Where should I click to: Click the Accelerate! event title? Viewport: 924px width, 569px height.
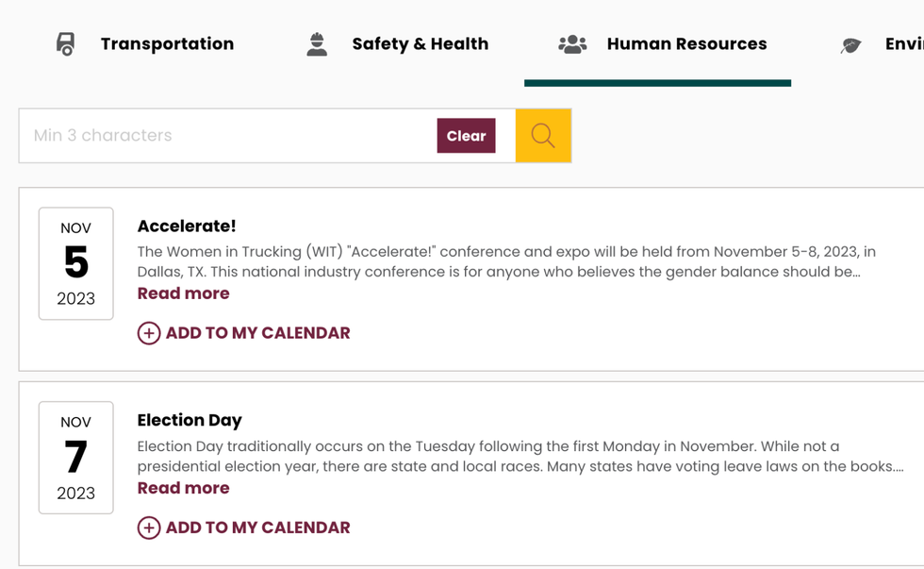[187, 226]
